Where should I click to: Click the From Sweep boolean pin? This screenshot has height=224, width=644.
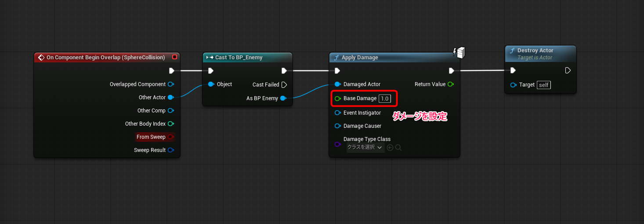170,137
